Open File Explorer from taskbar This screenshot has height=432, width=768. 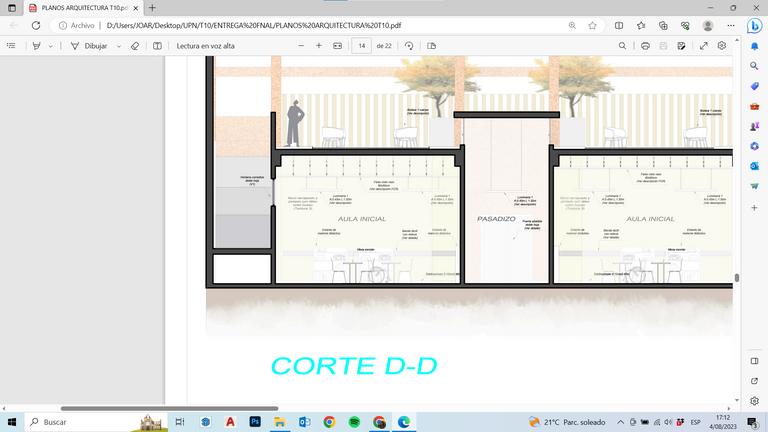[280, 422]
